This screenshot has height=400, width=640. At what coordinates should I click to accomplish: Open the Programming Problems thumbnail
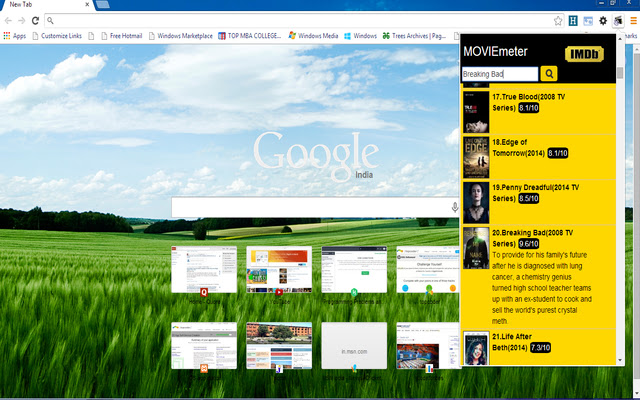pos(354,269)
